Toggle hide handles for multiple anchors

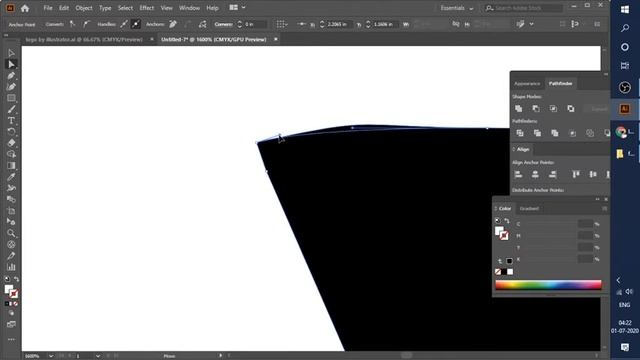(x=136, y=24)
